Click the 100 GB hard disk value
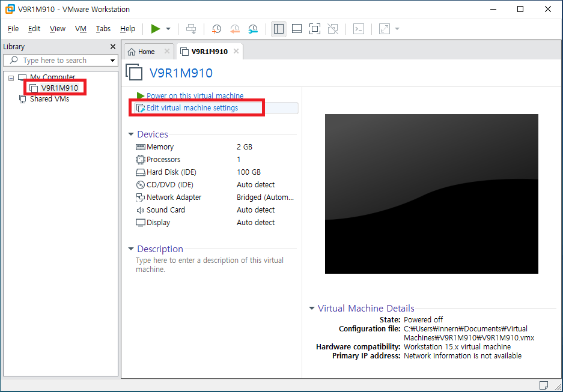Viewport: 563px width, 392px height. (249, 172)
